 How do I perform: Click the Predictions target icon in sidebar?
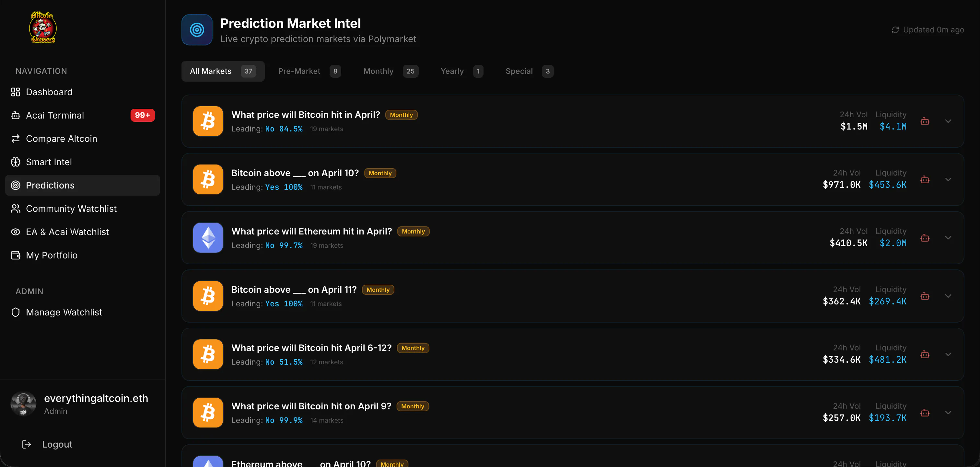point(16,185)
